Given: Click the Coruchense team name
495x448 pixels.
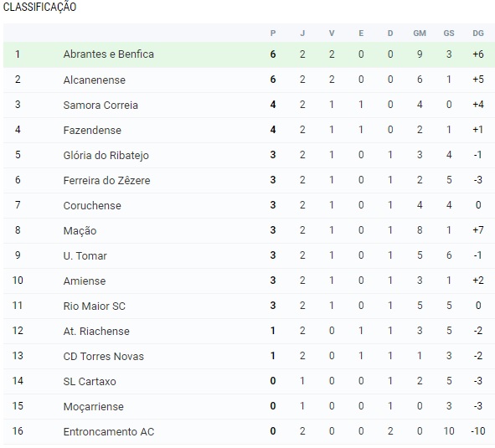Looking at the screenshot, I should point(92,205).
